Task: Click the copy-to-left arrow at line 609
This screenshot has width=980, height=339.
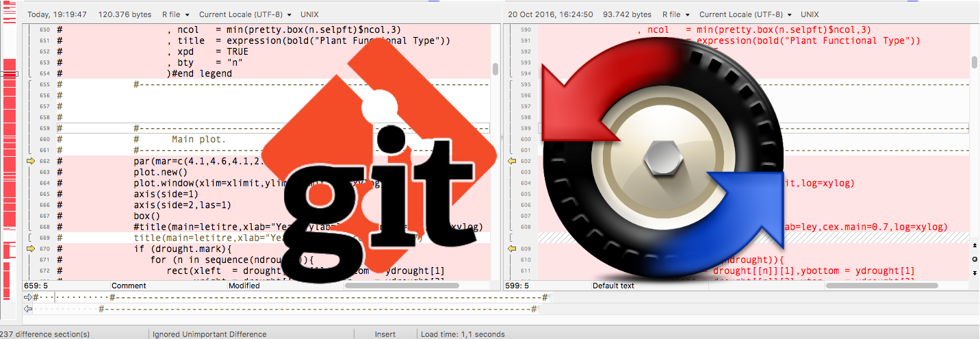Action: coord(511,249)
